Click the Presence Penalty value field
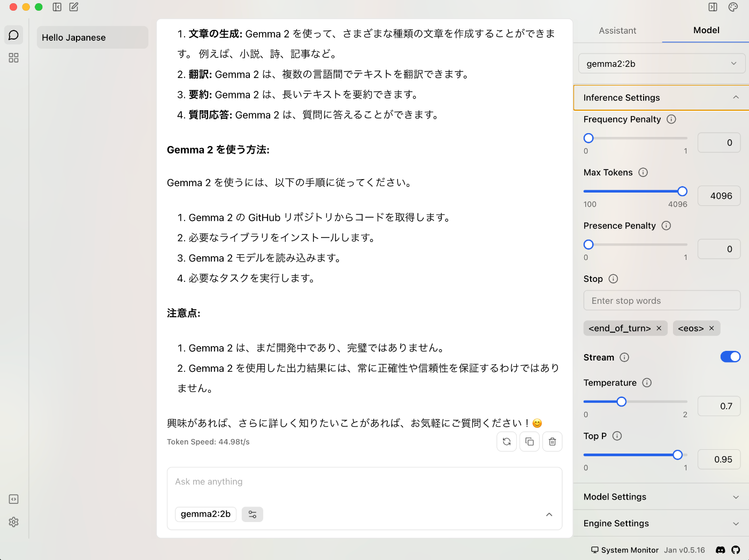This screenshot has height=560, width=749. pyautogui.click(x=719, y=249)
